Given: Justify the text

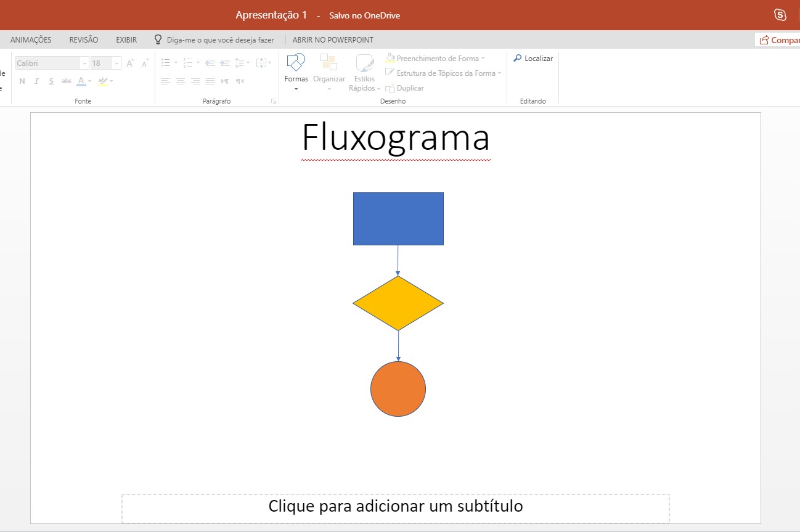Looking at the screenshot, I should point(210,81).
